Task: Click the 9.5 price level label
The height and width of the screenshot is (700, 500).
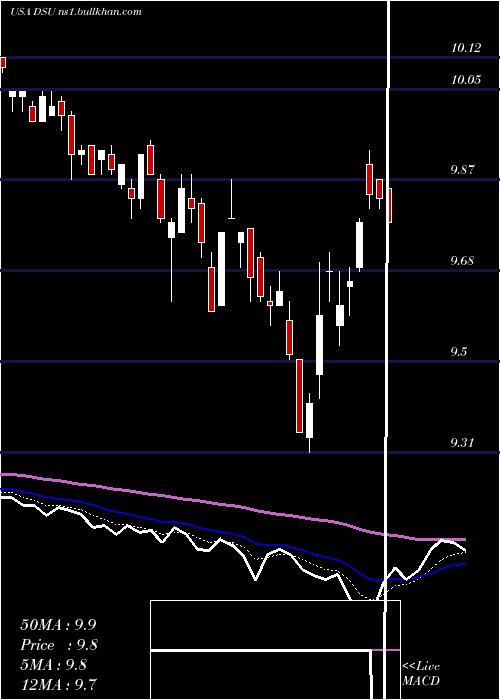Action: (459, 352)
